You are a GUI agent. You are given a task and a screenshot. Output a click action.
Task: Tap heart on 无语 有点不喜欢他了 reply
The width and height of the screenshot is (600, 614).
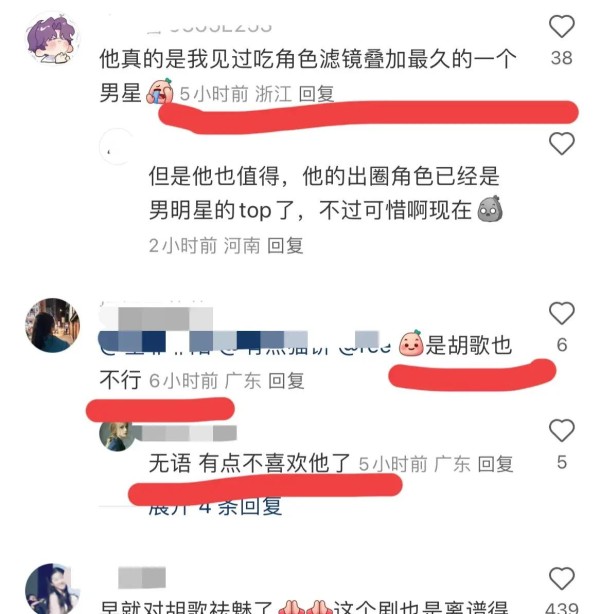pyautogui.click(x=562, y=430)
